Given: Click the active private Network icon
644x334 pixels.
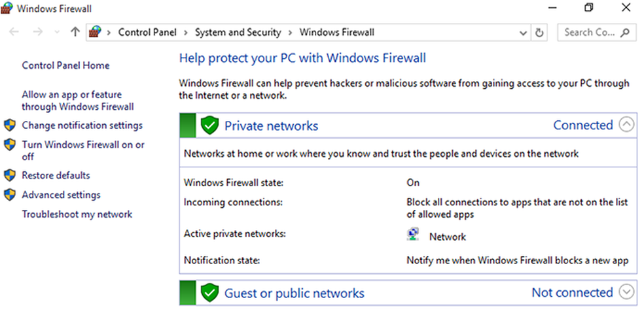Looking at the screenshot, I should (413, 235).
